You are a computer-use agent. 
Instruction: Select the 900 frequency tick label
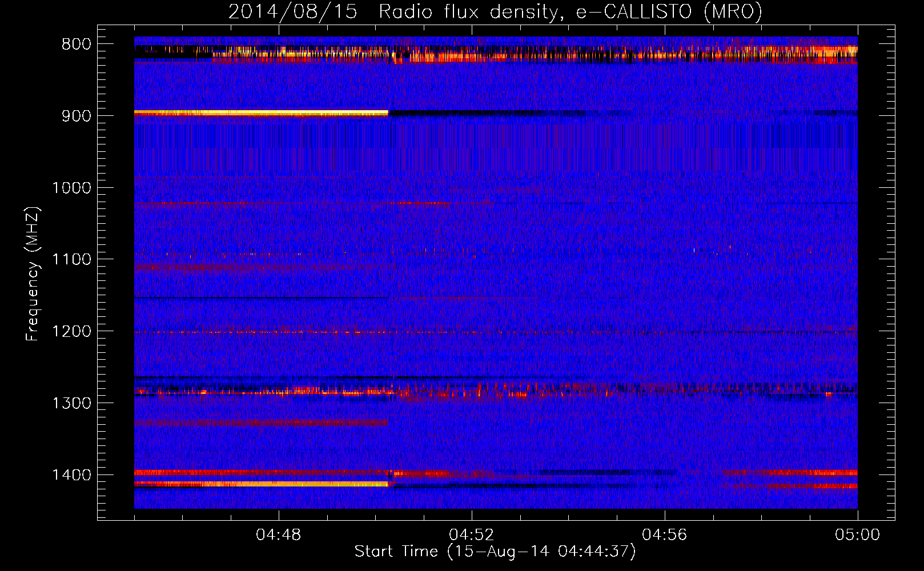tap(77, 116)
